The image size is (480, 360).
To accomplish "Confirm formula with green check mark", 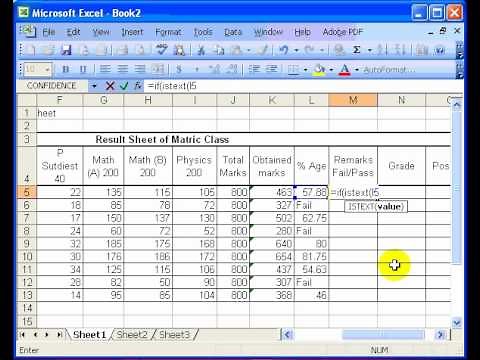I will coord(124,86).
